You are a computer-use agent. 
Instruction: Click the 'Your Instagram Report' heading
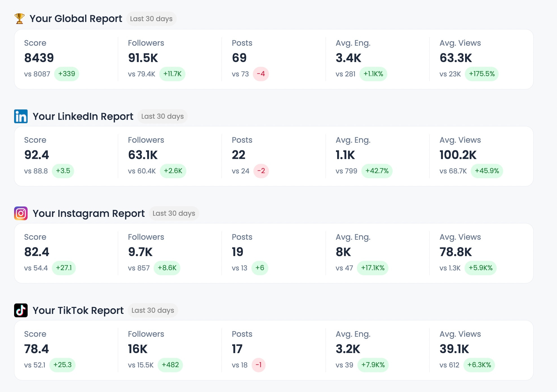pos(89,213)
